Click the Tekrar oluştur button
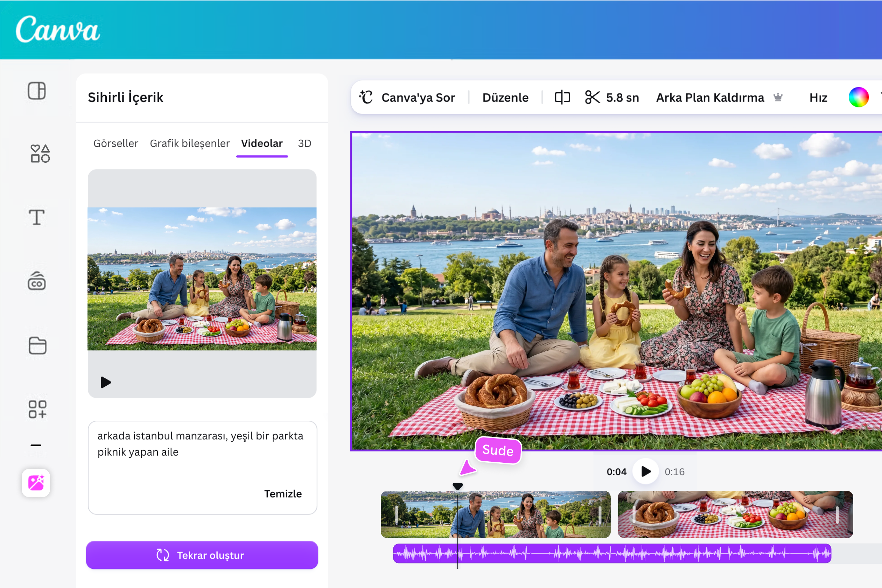882x588 pixels. click(x=202, y=555)
